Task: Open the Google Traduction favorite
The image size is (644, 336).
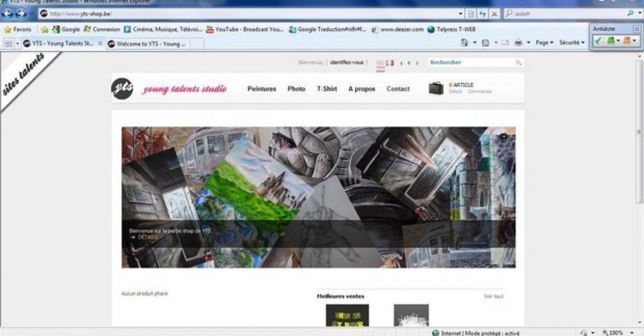Action: (x=328, y=29)
